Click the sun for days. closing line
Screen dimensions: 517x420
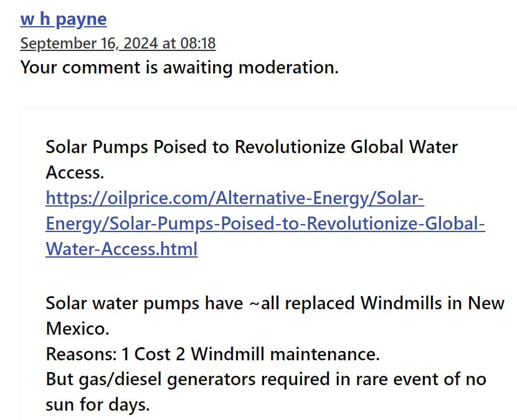[98, 405]
